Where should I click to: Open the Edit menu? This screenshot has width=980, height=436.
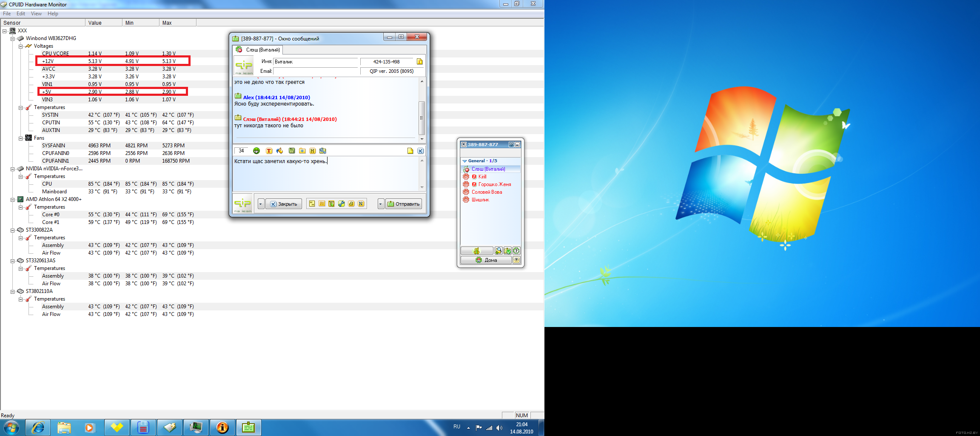tap(21, 14)
